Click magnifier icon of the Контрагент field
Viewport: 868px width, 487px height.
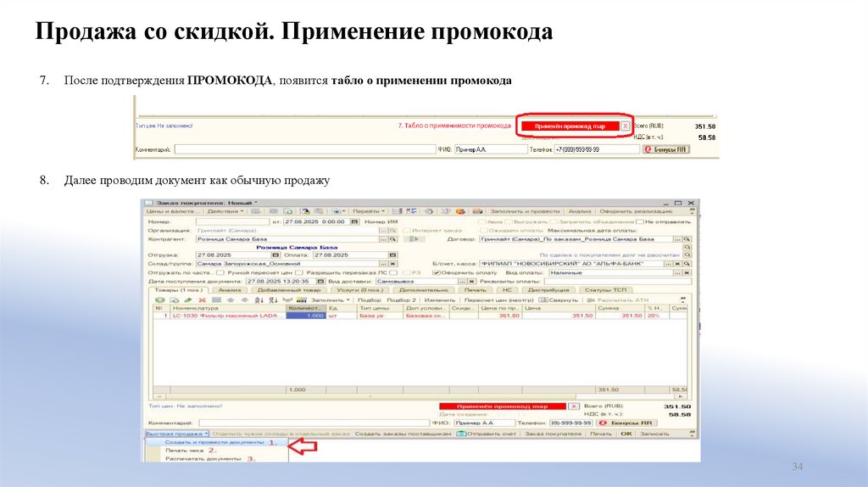click(392, 239)
